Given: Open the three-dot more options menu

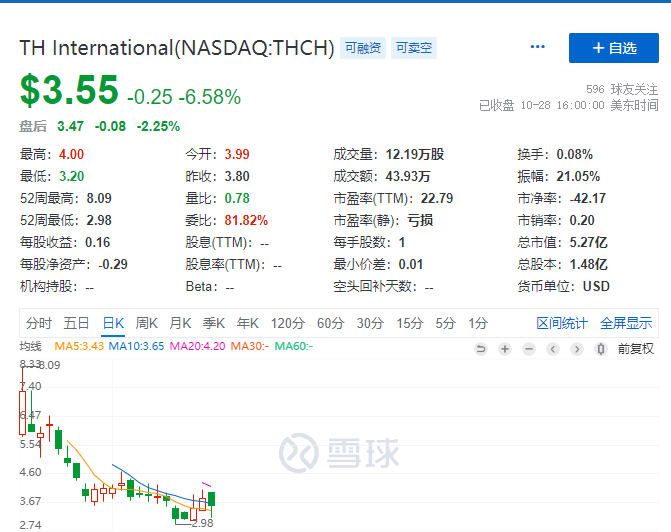Looking at the screenshot, I should [538, 47].
